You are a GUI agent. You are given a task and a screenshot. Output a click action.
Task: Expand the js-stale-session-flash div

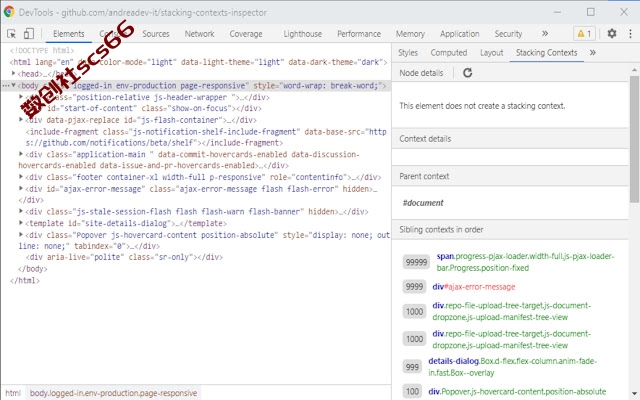[x=21, y=211]
